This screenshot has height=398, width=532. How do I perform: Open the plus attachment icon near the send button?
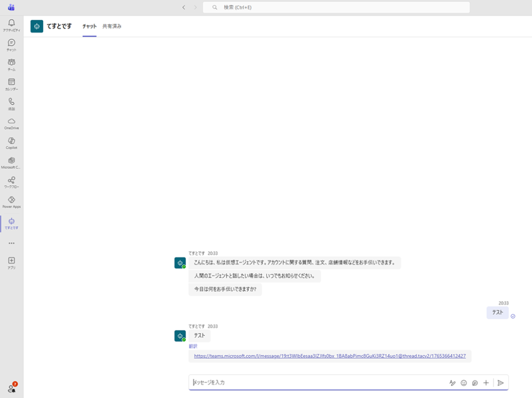pyautogui.click(x=486, y=382)
